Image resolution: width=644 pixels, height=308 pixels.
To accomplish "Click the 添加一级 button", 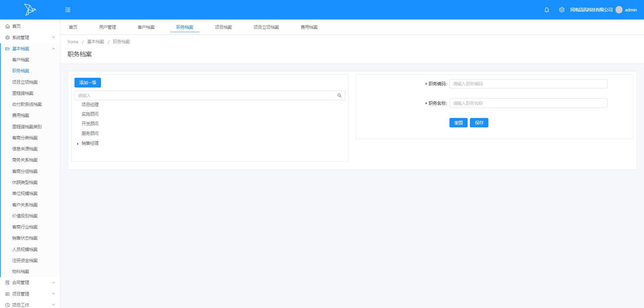I will 88,82.
